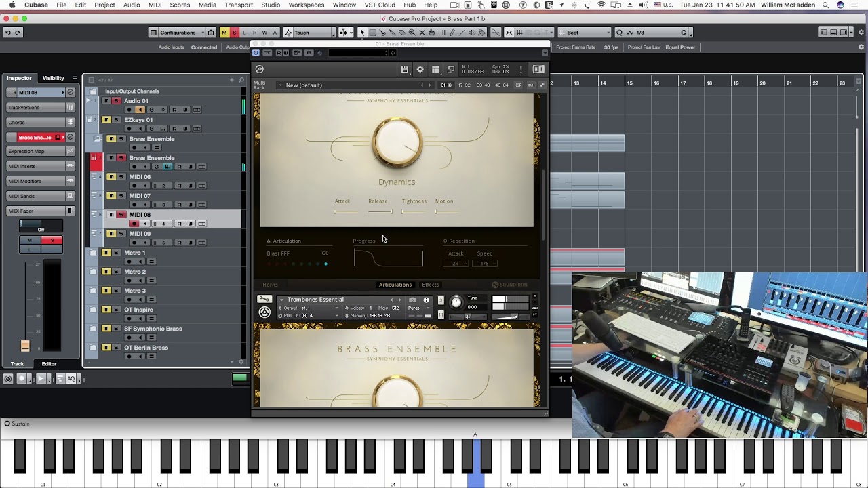Click Cubase undo arrow icon
Viewport: 868px width, 488px height.
tap(7, 33)
